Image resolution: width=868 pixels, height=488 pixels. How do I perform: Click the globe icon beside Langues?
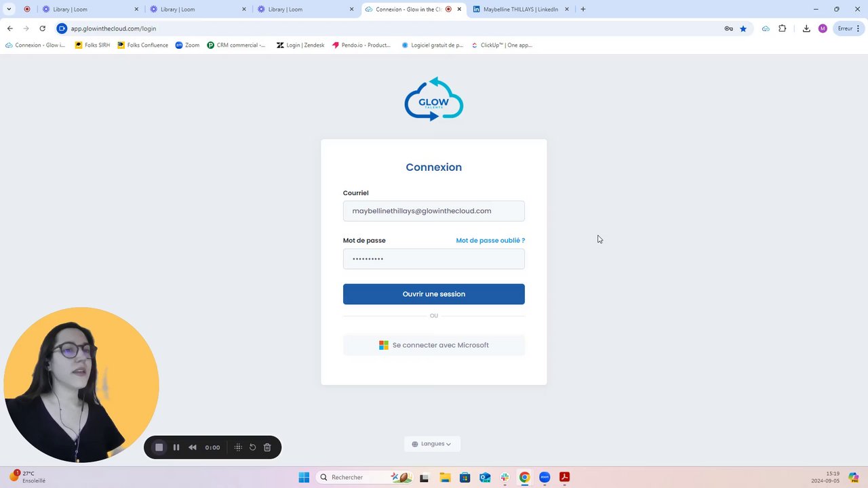415,444
